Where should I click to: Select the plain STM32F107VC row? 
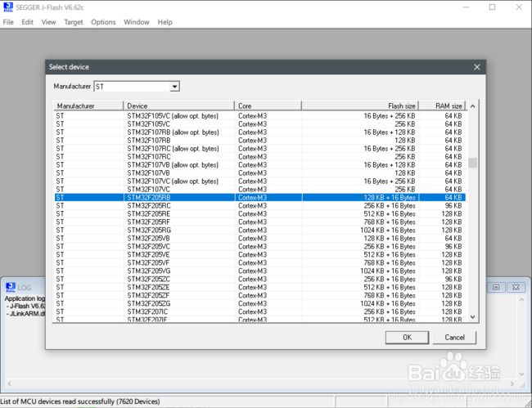point(260,189)
